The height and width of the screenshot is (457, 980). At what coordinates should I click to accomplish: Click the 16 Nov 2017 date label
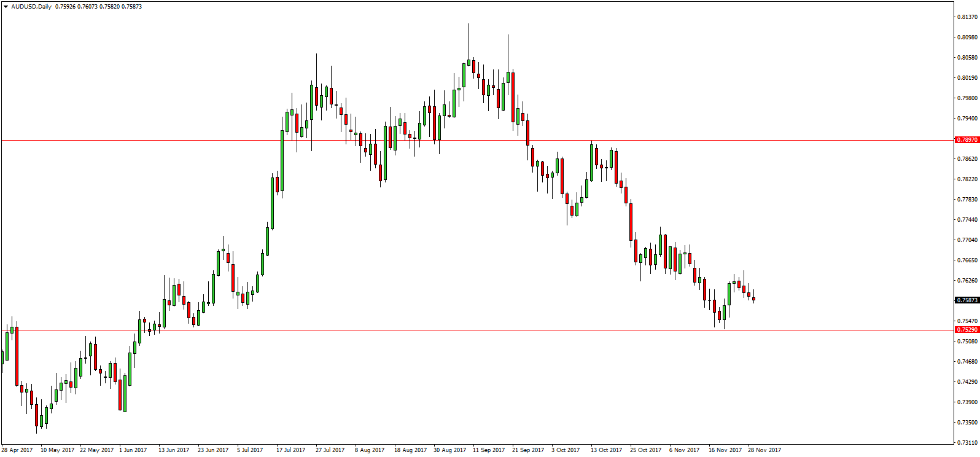click(725, 450)
